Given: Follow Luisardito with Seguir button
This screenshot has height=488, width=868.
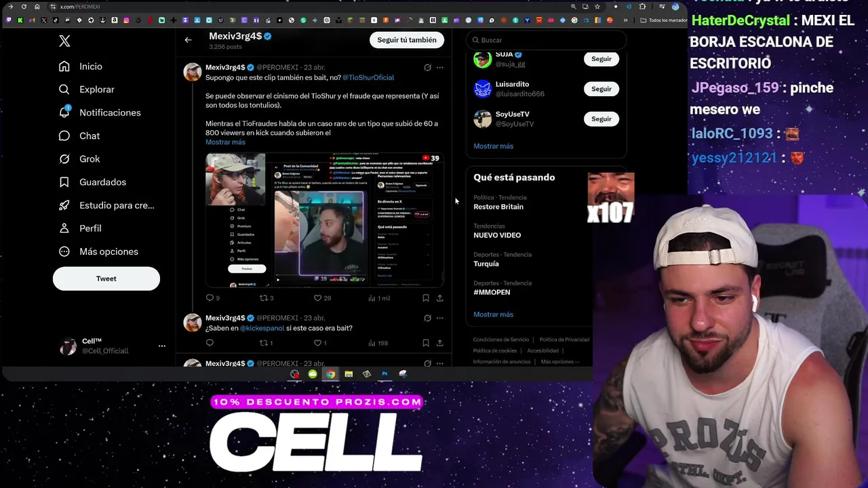Looking at the screenshot, I should [601, 89].
